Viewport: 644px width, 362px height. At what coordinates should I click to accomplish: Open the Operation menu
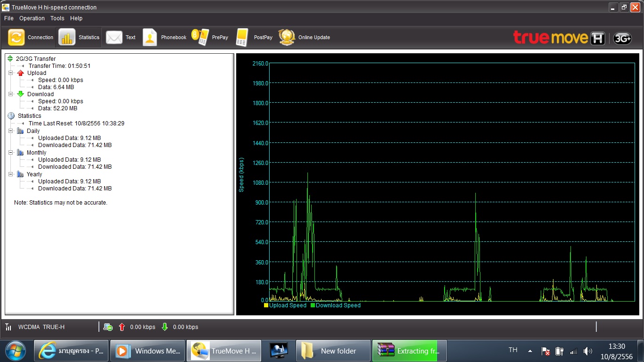(32, 18)
